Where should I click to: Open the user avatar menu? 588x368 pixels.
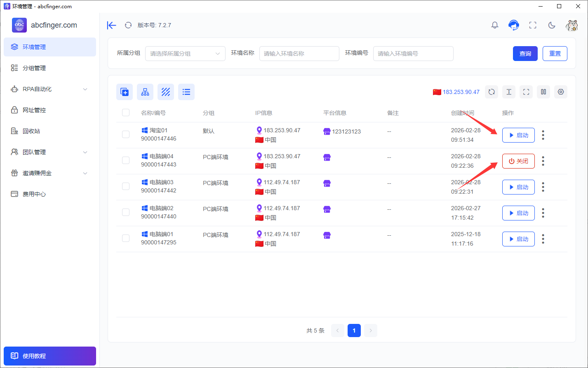click(572, 25)
